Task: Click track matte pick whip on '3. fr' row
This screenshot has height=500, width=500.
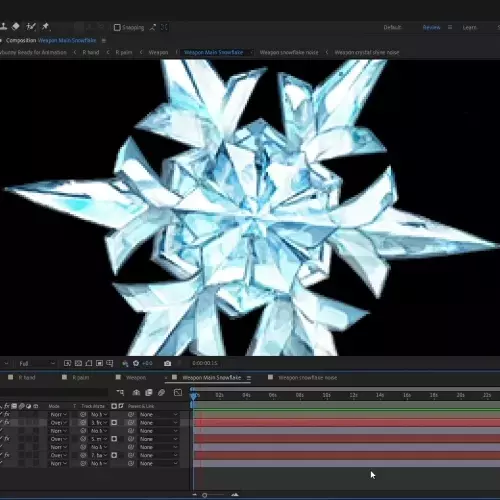Action: tap(83, 423)
